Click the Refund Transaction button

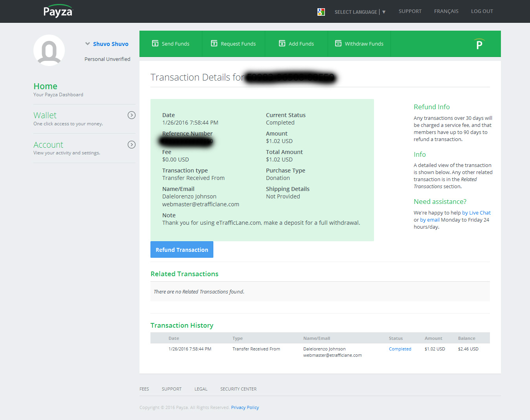182,249
